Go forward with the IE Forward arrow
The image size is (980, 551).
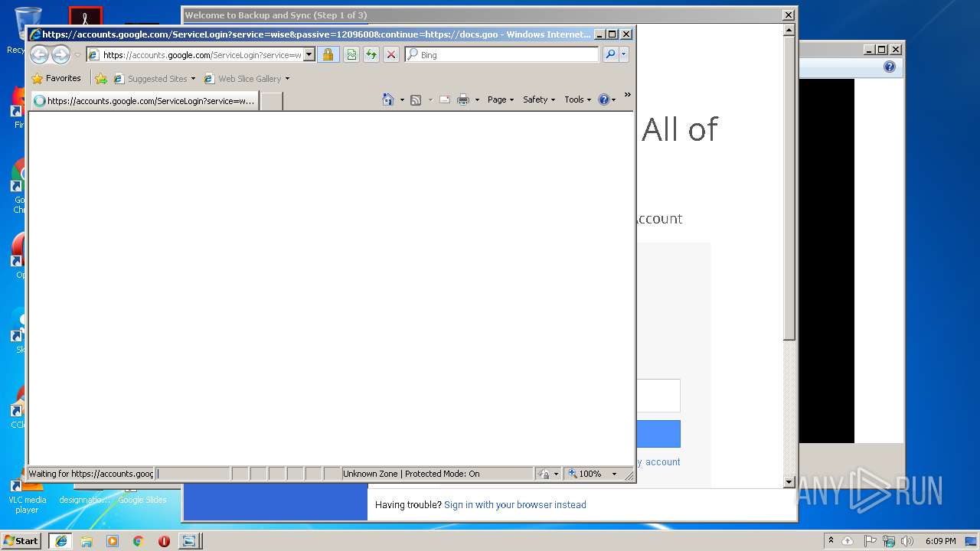click(x=60, y=54)
